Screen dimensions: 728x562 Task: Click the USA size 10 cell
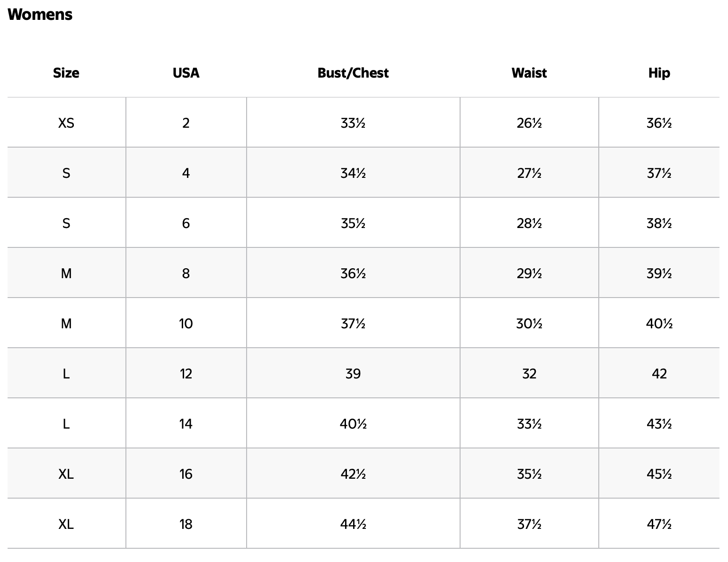click(186, 324)
